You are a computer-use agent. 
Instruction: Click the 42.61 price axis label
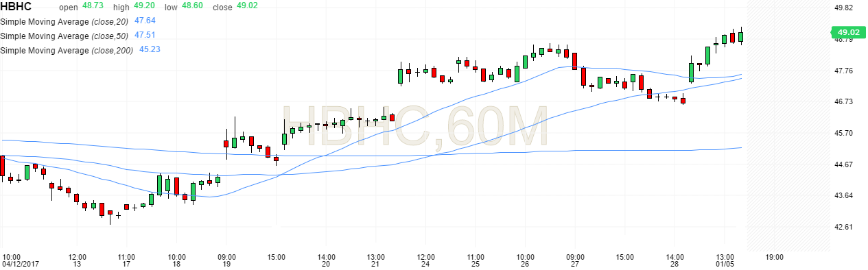tap(843, 227)
